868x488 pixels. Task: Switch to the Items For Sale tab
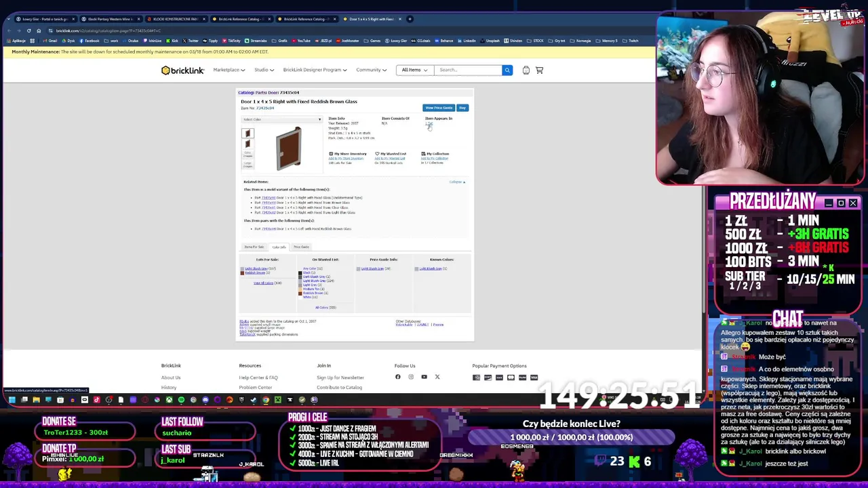[x=254, y=247]
